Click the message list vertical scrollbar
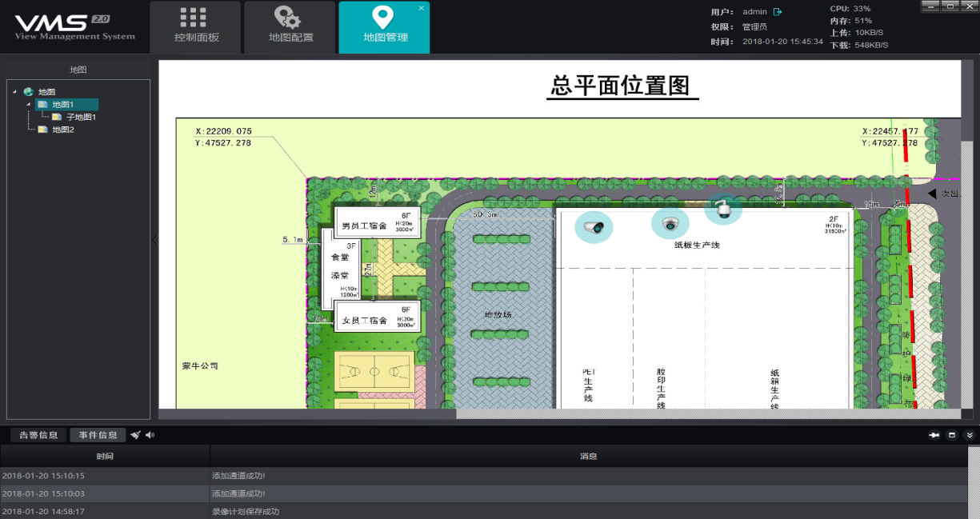The height and width of the screenshot is (519, 980). [x=973, y=483]
